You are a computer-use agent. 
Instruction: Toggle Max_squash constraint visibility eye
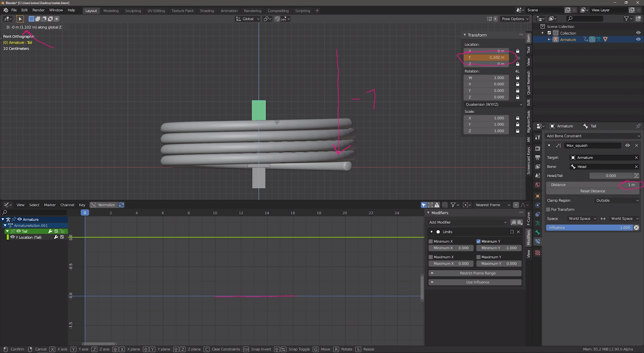(x=627, y=146)
